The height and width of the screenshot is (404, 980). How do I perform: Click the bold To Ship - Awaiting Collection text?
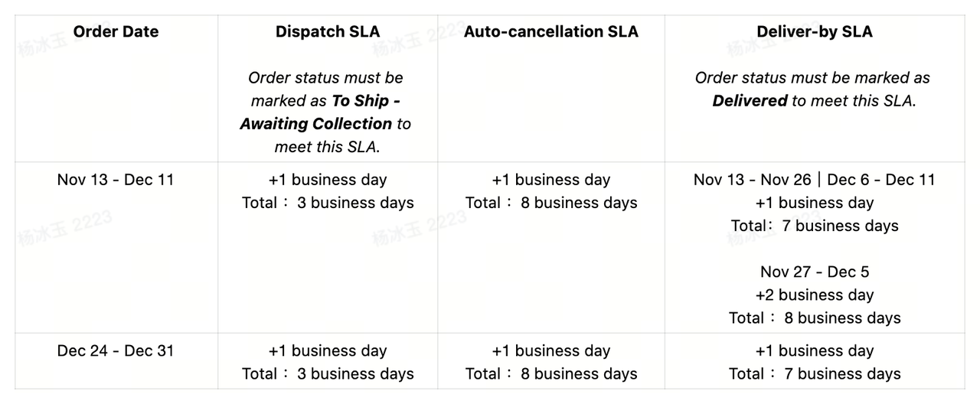(325, 112)
